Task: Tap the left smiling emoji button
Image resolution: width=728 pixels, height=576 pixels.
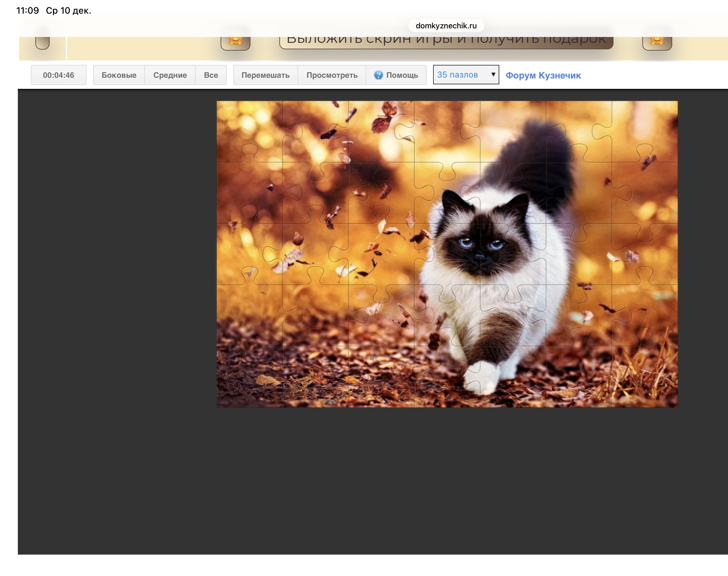Action: 235,42
